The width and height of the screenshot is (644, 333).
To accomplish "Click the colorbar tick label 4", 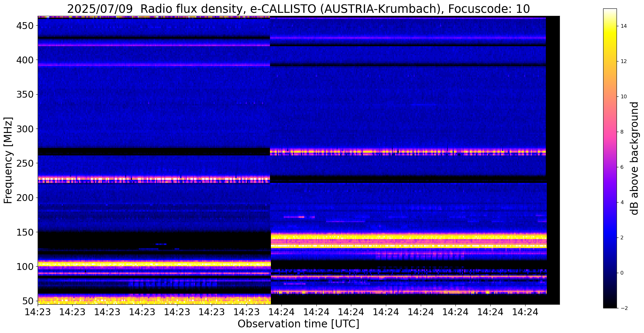I will coord(622,203).
